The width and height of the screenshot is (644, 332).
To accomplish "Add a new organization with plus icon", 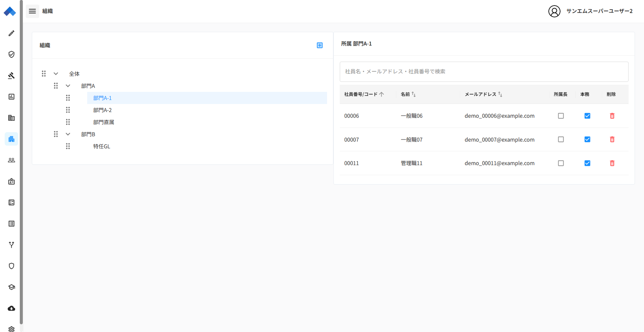I will click(x=320, y=45).
